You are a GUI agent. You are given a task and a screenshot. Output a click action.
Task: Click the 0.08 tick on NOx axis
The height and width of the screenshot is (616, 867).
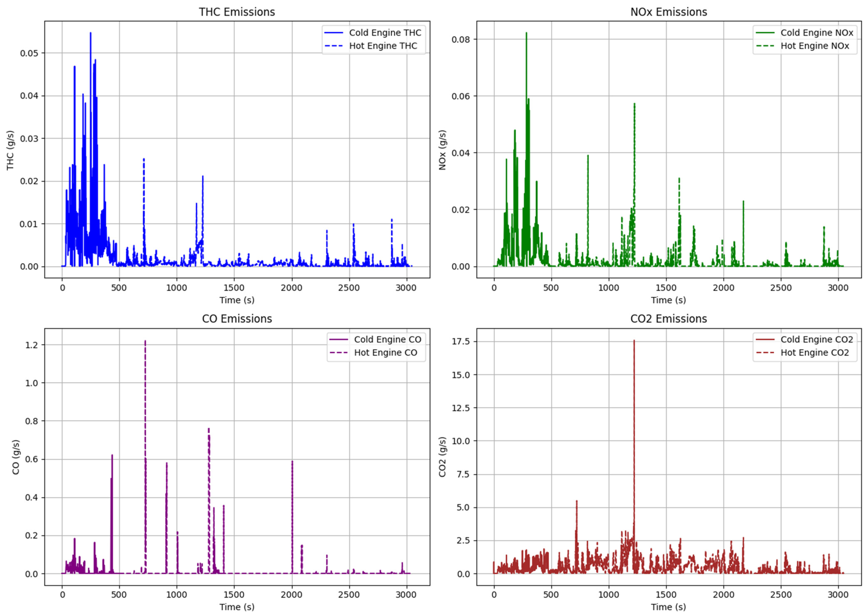461,39
